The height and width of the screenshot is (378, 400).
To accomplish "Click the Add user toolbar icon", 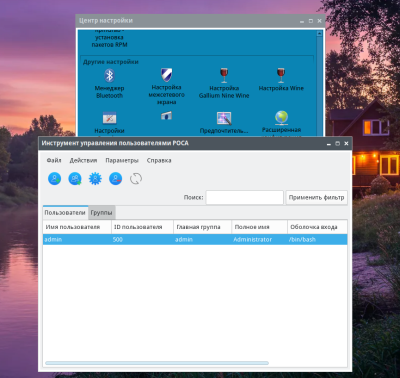I will (x=54, y=179).
